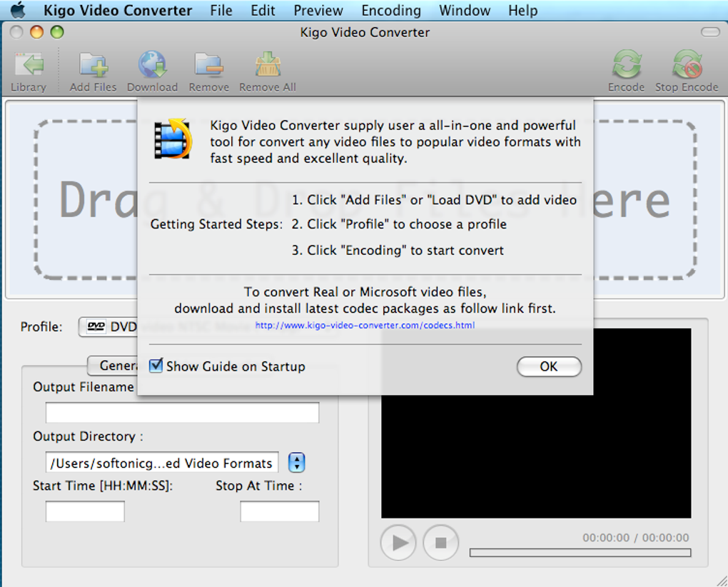Image resolution: width=728 pixels, height=587 pixels.
Task: Open the Window menu
Action: [x=465, y=10]
